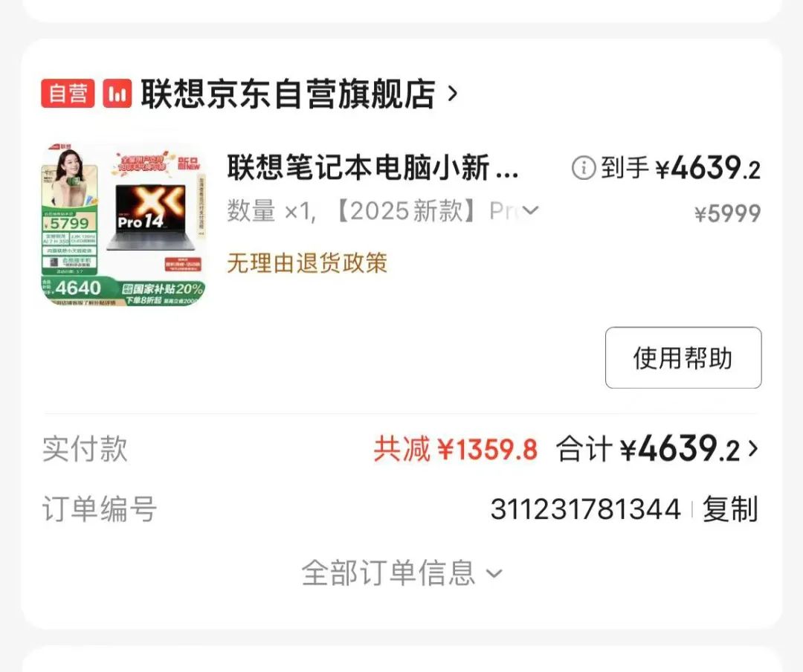Screen dimensions: 803x672
Task: Tap the 订单编号 label
Action: [100, 509]
